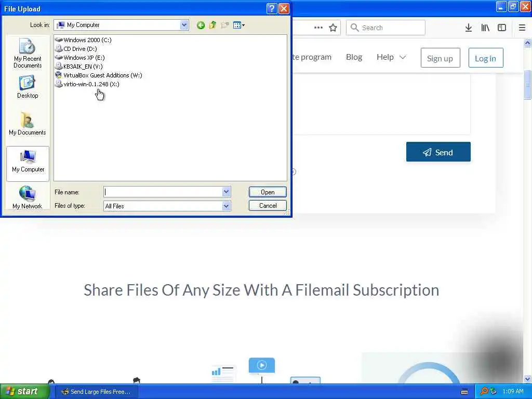
Task: Select the virtio-win-0.1.248 (X:) disc
Action: tap(87, 84)
